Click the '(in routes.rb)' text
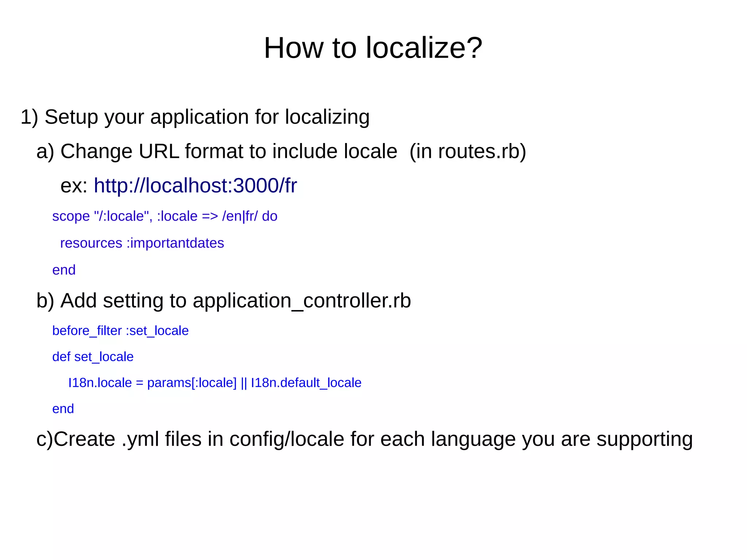The height and width of the screenshot is (560, 747). (x=468, y=151)
